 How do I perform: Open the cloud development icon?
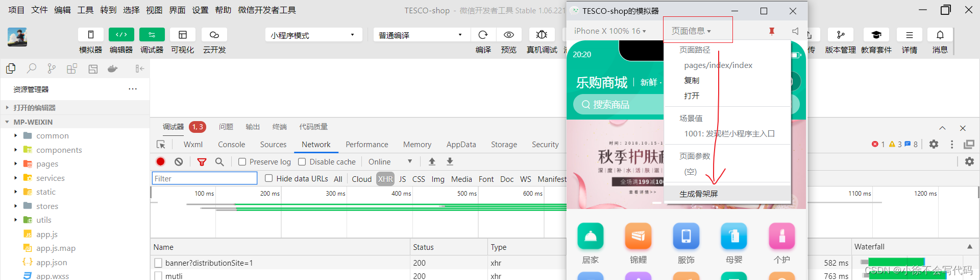(214, 35)
